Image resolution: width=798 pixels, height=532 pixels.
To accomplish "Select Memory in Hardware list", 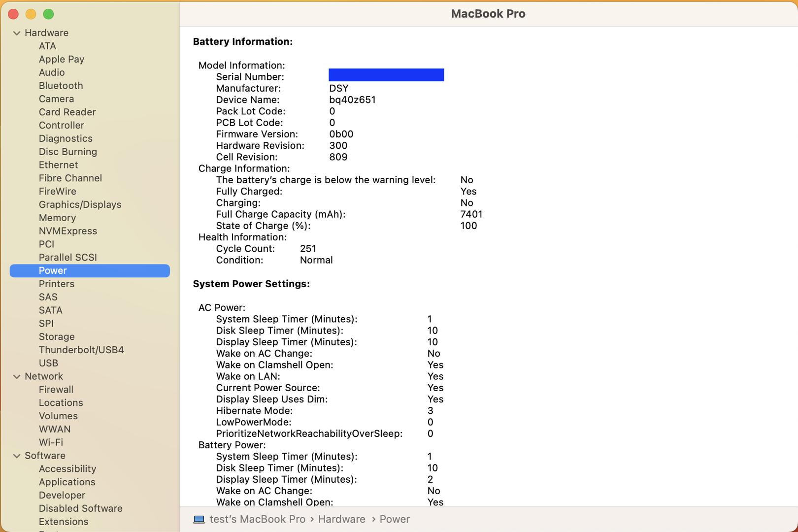I will click(57, 218).
